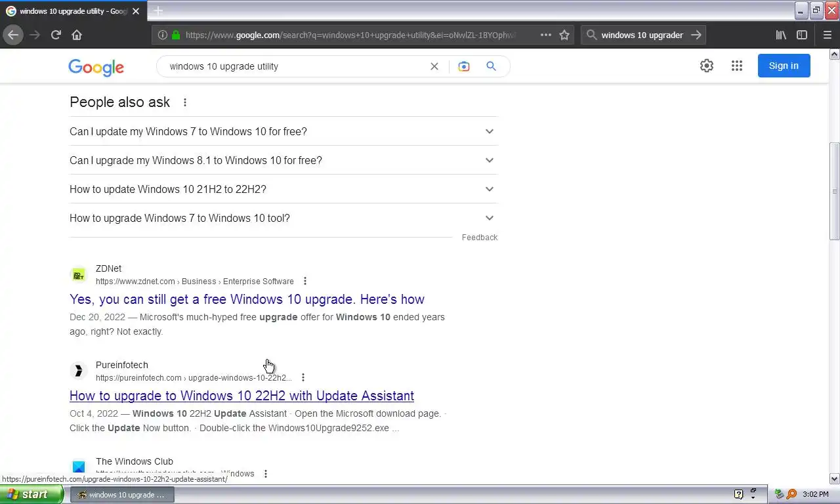
Task: Bookmark this page with the star
Action: pyautogui.click(x=564, y=35)
